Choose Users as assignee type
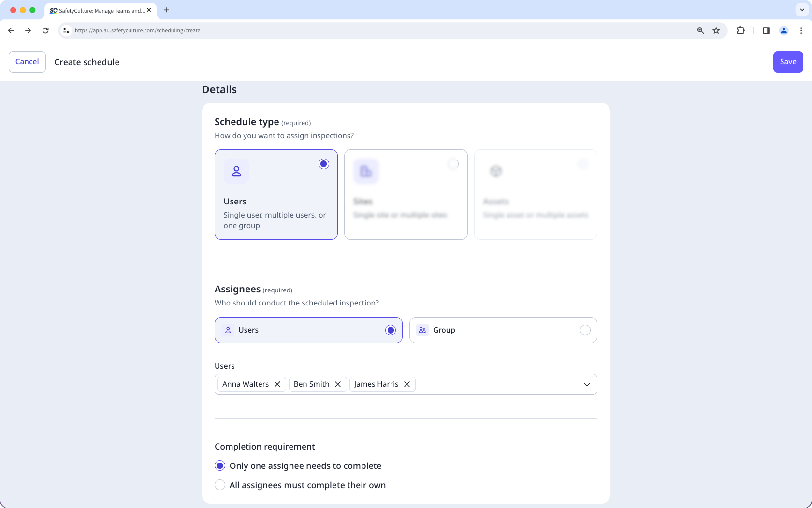Image resolution: width=812 pixels, height=508 pixels. (x=308, y=330)
